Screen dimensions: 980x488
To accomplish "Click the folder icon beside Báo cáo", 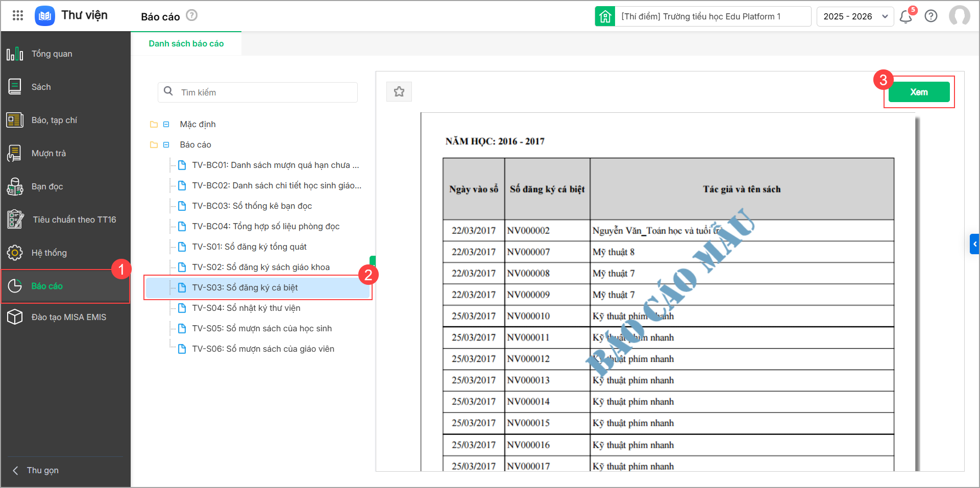I will click(x=154, y=144).
